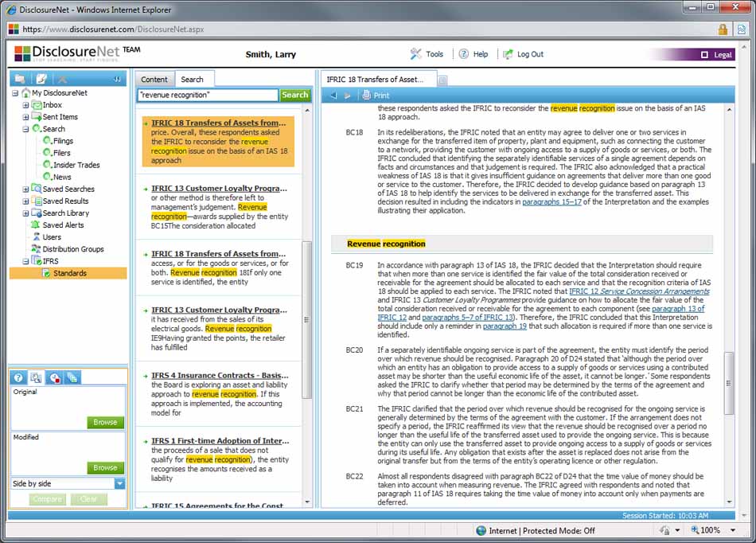Click the Help question mark icon in the header
Screen dimensions: 756x543
(463, 54)
